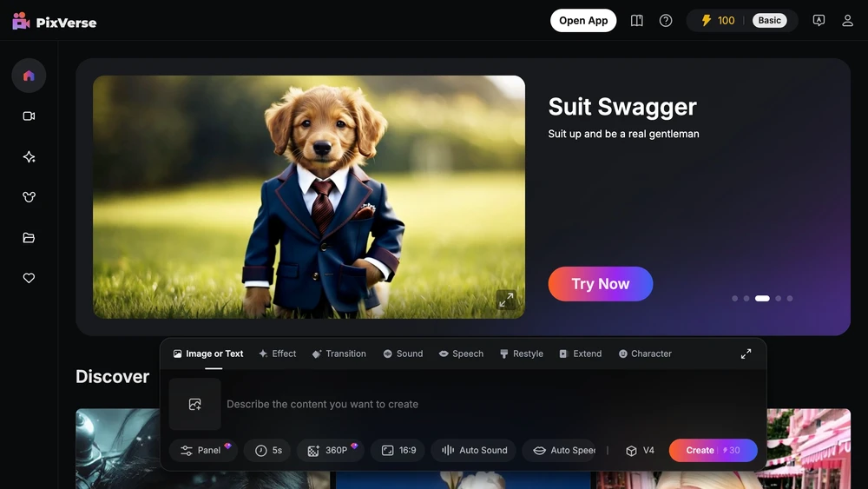This screenshot has width=868, height=489.
Task: Switch to the Transition tab
Action: pyautogui.click(x=339, y=354)
